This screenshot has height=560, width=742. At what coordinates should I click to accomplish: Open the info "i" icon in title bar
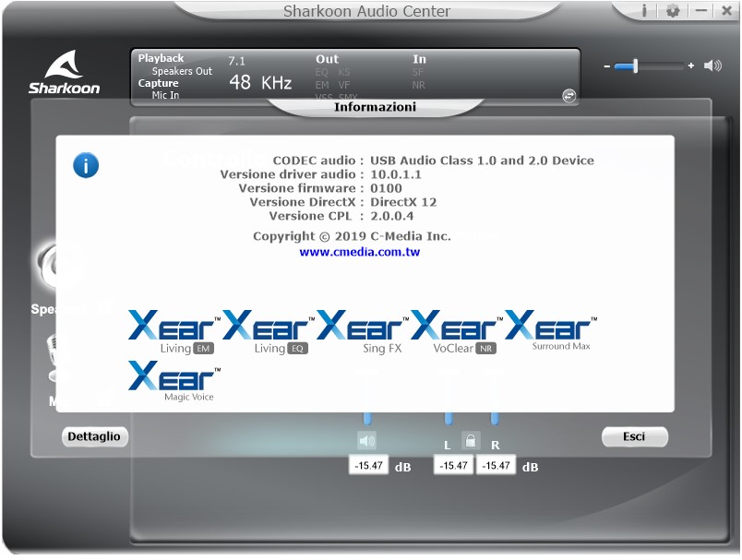pyautogui.click(x=644, y=10)
